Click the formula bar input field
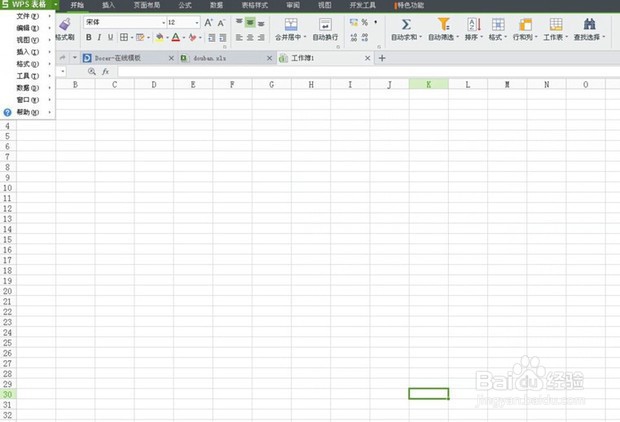This screenshot has width=620, height=422. pyautogui.click(x=369, y=72)
